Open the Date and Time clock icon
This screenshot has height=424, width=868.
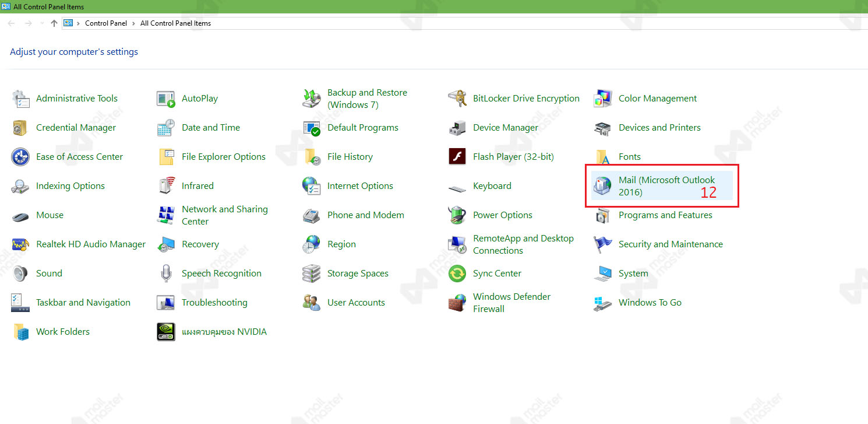pyautogui.click(x=166, y=128)
